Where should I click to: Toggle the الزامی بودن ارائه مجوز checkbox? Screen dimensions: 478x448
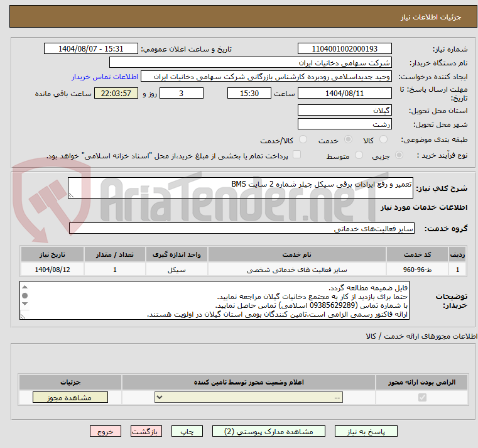click(422, 397)
